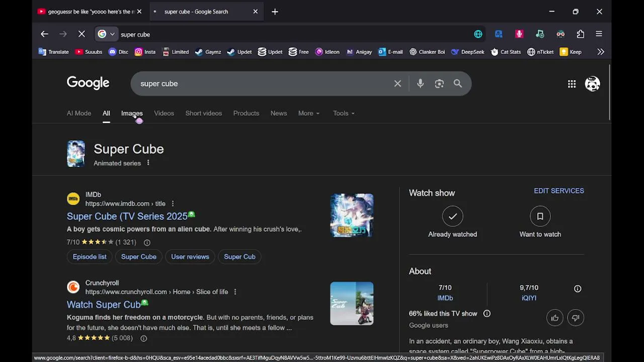Open the IMDb result options menu
Viewport: 644px width, 362px height.
tap(173, 204)
